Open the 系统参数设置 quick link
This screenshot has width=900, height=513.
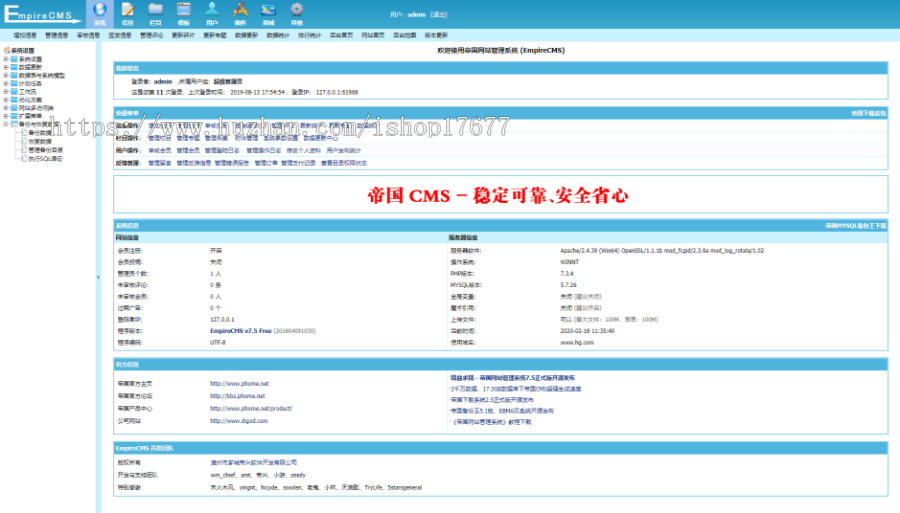[281, 138]
